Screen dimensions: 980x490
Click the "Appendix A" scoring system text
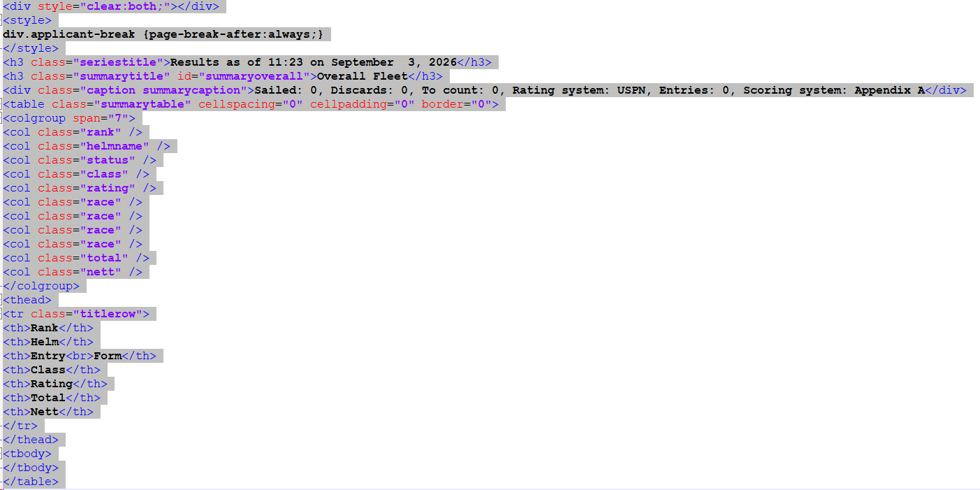pyautogui.click(x=889, y=90)
